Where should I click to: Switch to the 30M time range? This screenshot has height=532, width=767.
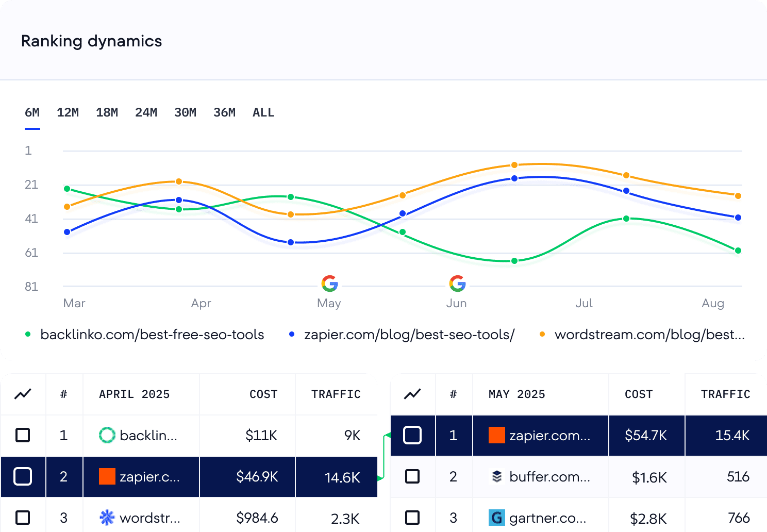coord(185,112)
